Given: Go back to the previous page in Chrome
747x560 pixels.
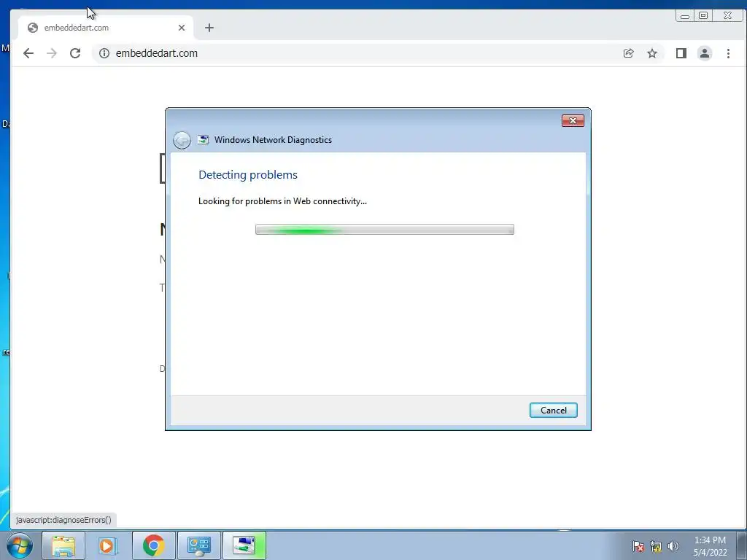Looking at the screenshot, I should [x=28, y=53].
